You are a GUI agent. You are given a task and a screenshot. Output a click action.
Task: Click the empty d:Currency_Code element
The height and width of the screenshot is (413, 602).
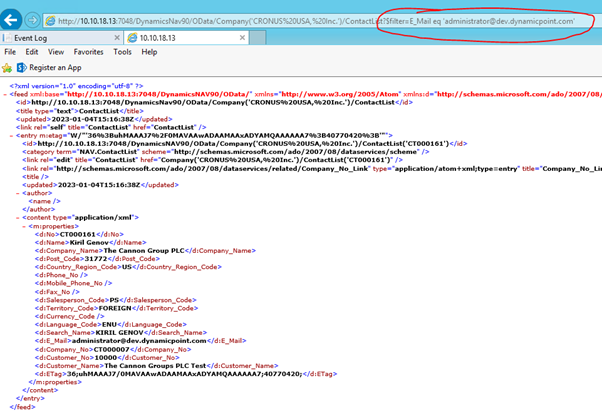pyautogui.click(x=69, y=316)
